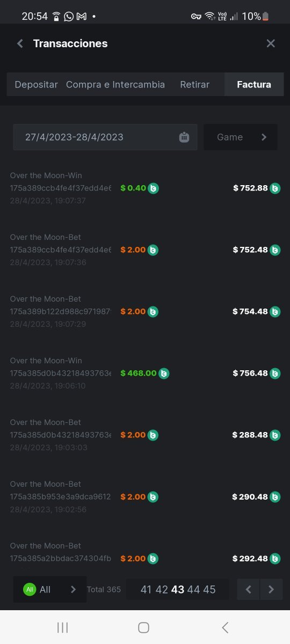Switch to the Depositar tab
Image resolution: width=290 pixels, height=644 pixels.
tap(36, 85)
